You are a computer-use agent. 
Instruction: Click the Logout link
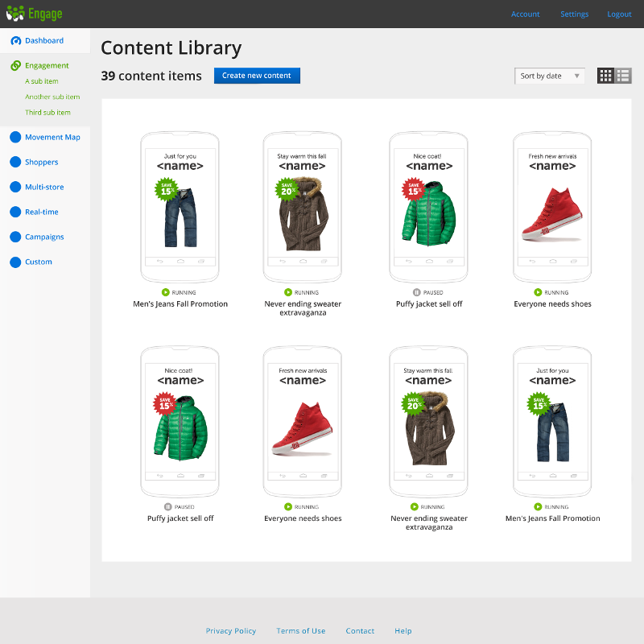coord(619,14)
